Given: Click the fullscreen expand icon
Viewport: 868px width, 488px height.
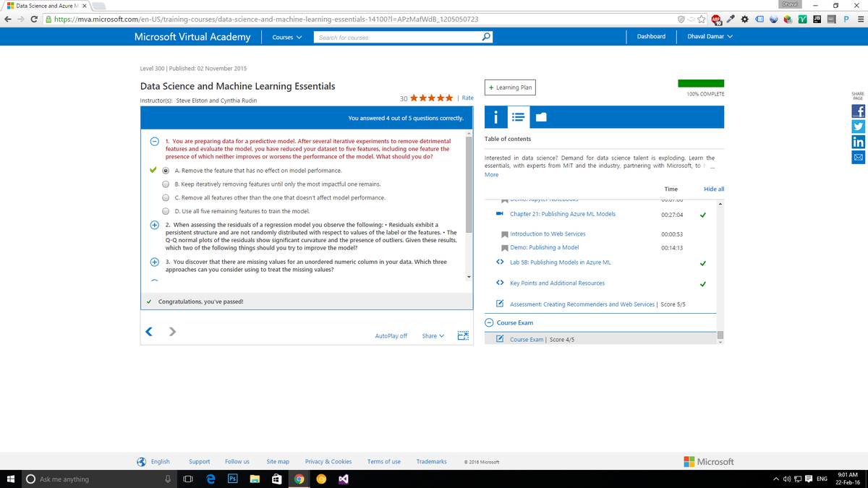Looking at the screenshot, I should click(x=463, y=335).
